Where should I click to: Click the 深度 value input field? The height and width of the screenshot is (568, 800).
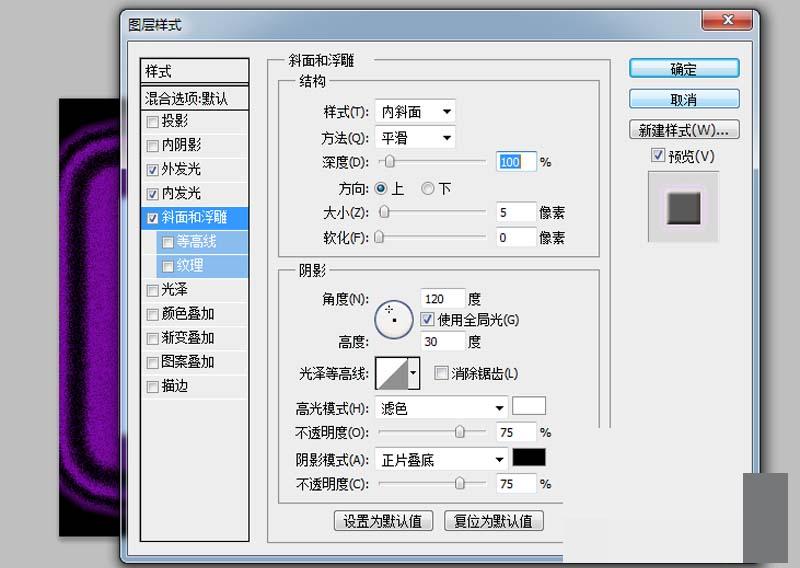click(515, 162)
